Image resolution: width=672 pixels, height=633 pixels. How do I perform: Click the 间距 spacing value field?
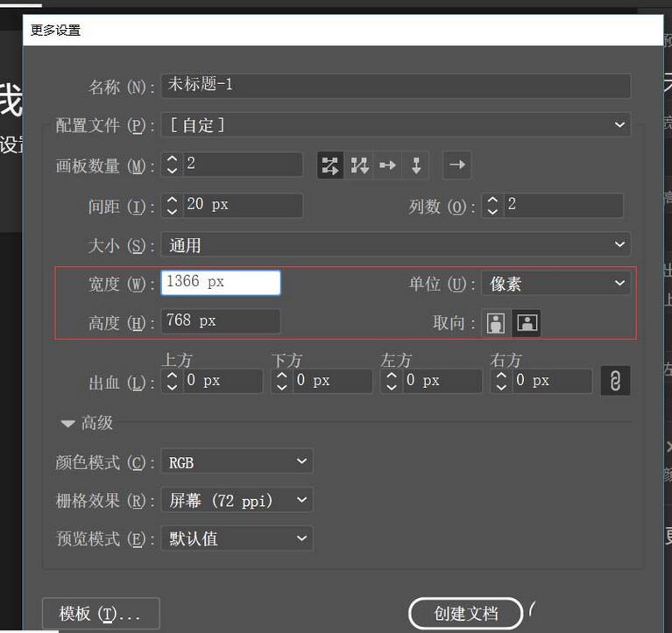click(244, 205)
